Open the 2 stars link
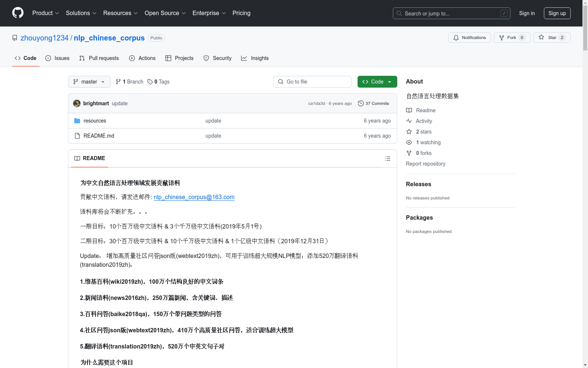Viewport: 588px width, 368px height. [419, 132]
